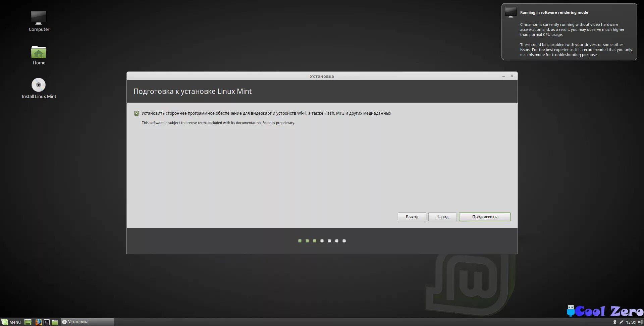Image resolution: width=644 pixels, height=326 pixels.
Task: Toggle third-party software installation checkbox
Action: [x=137, y=113]
